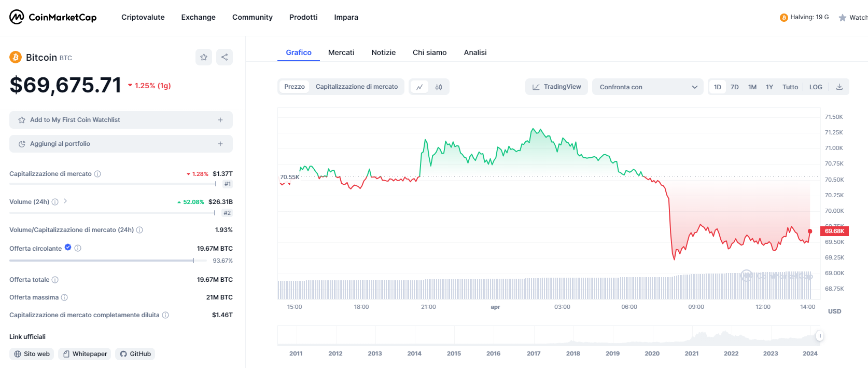This screenshot has width=868, height=368.
Task: Select the Prezzo chart toggle
Action: click(x=294, y=87)
